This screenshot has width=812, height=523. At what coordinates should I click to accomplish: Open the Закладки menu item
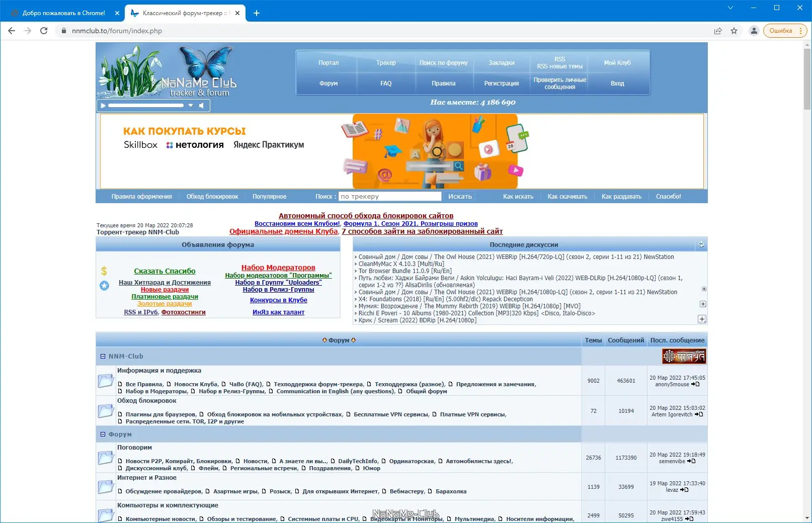[x=502, y=63]
